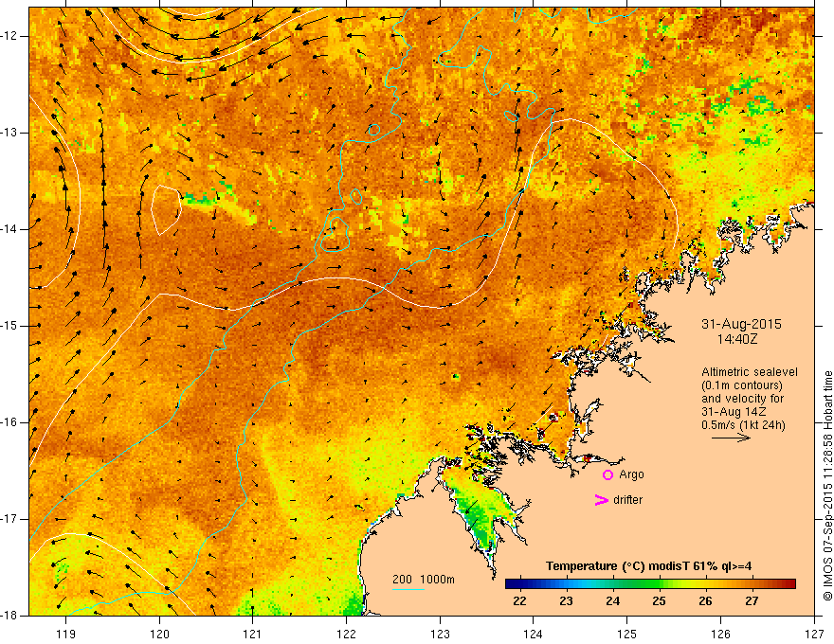The width and height of the screenshot is (834, 644).
Task: Click latitude axis label -18
Action: point(10,616)
